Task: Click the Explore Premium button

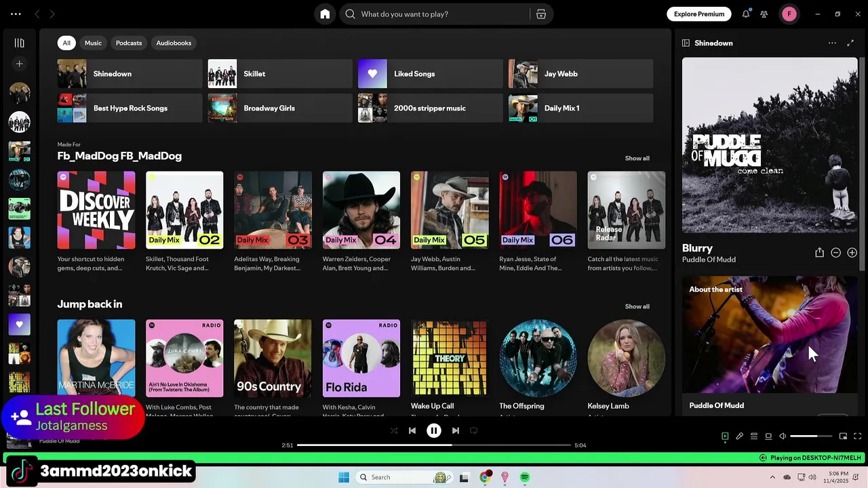Action: tap(699, 14)
